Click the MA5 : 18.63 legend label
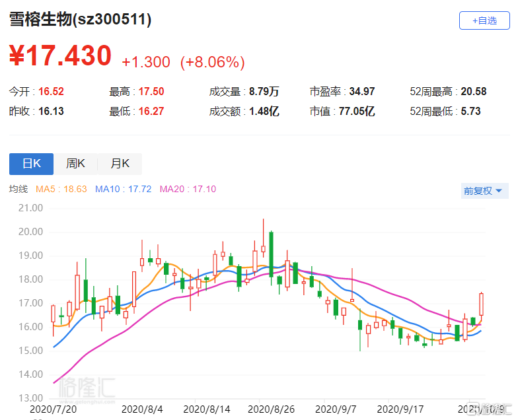This screenshot has height=420, width=516. (61, 189)
